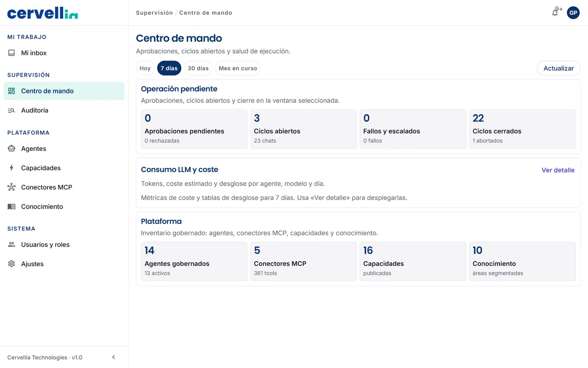Open the Ciclos cerrados card

tap(522, 129)
